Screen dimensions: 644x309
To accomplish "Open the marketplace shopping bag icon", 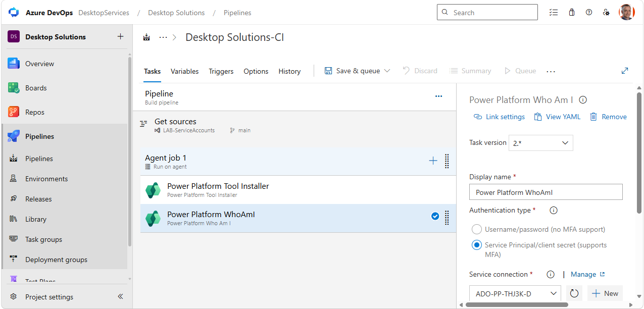I will coord(572,13).
